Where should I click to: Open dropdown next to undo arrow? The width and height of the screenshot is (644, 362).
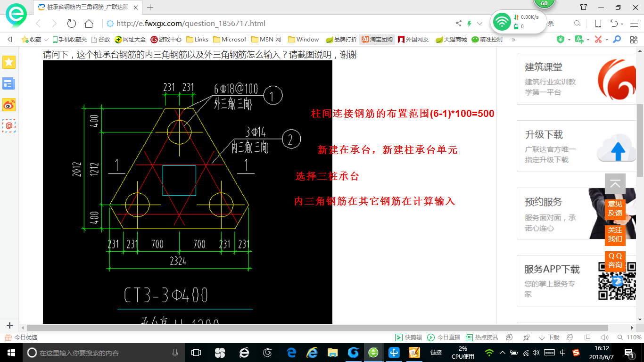[622, 24]
